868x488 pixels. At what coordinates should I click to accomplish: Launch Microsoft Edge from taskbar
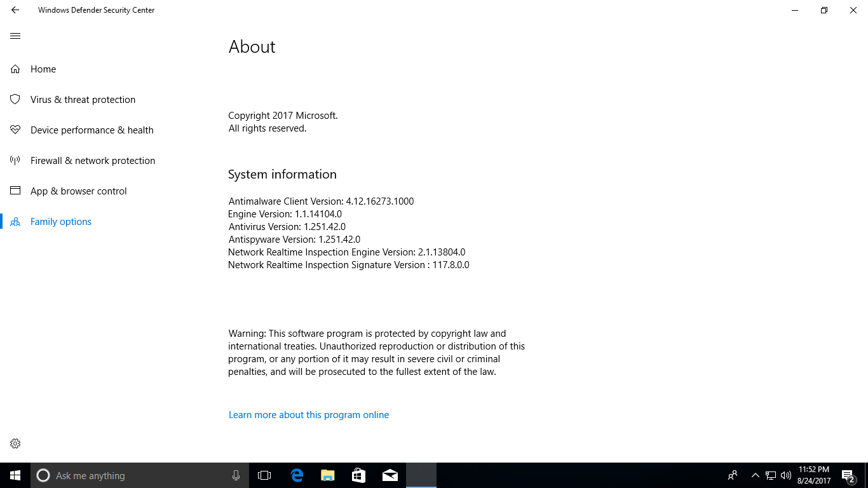click(297, 475)
